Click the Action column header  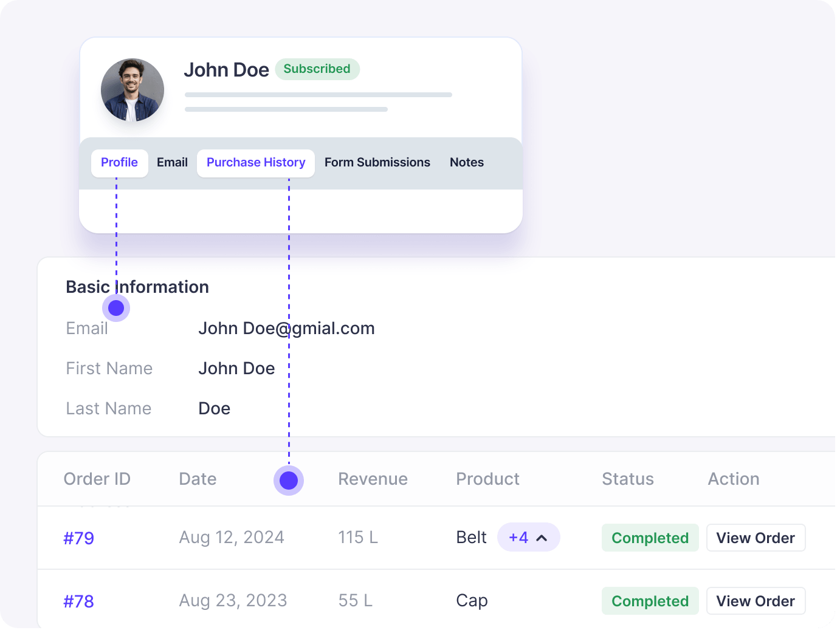pos(734,479)
